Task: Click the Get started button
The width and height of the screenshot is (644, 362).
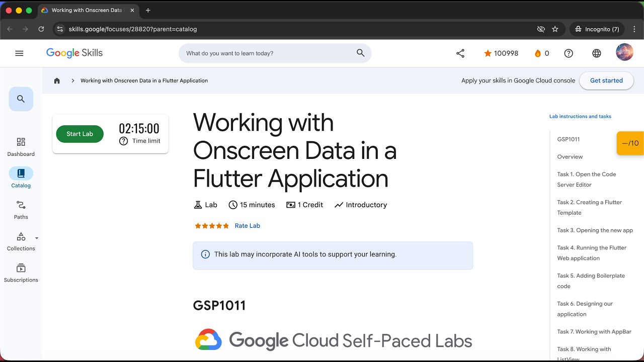Action: (x=606, y=80)
